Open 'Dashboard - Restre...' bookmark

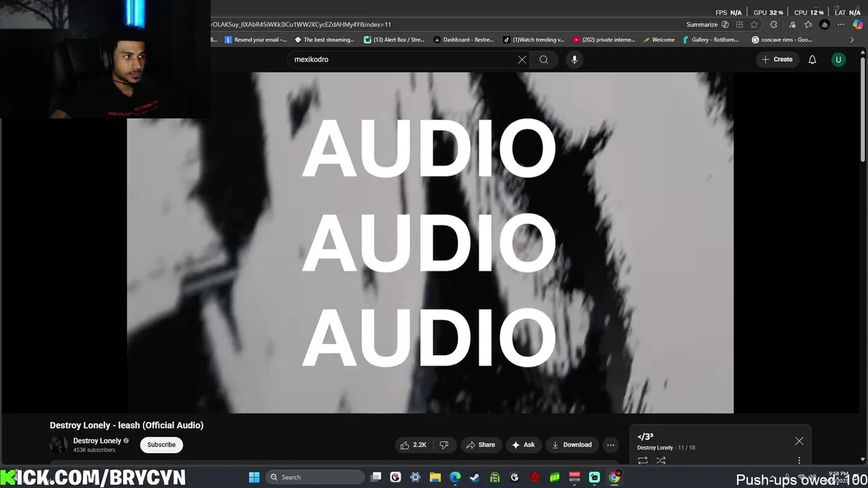(464, 40)
